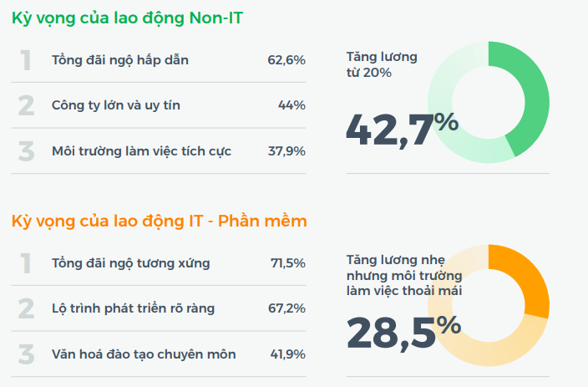Image resolution: width=588 pixels, height=387 pixels.
Task: Click the 71,5% value
Action: pos(288,263)
